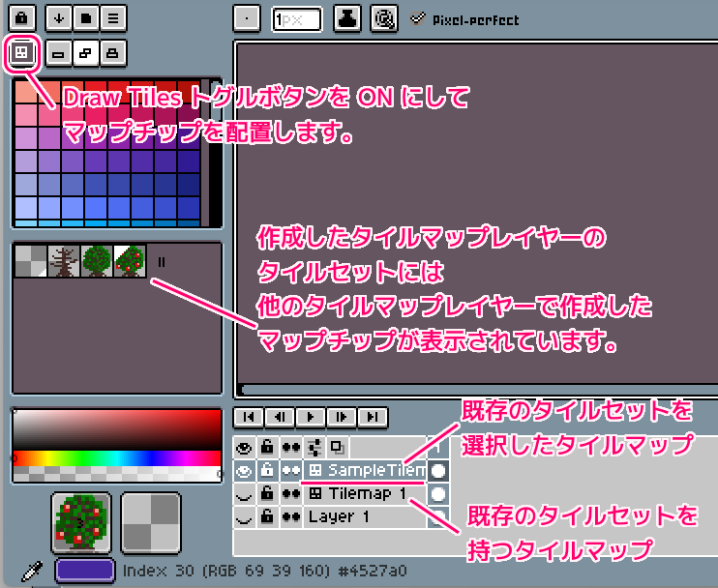
Task: Toggle continuous dots on Layer 1
Action: click(x=290, y=517)
